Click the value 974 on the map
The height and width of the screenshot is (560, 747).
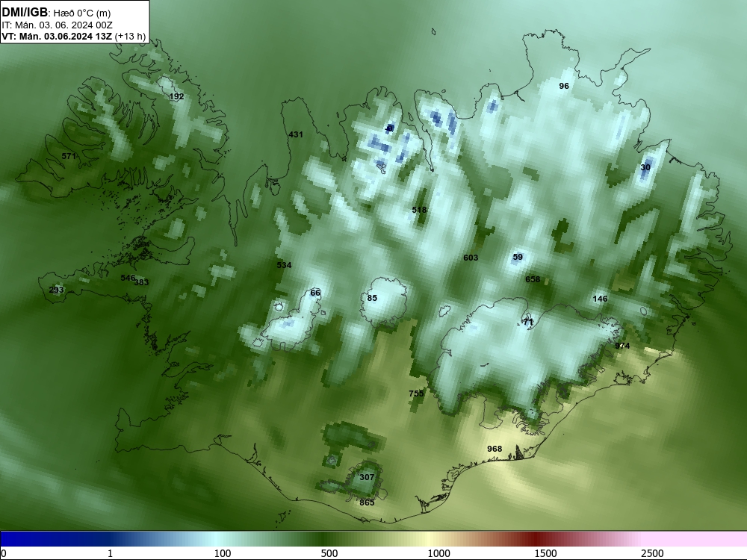(623, 346)
